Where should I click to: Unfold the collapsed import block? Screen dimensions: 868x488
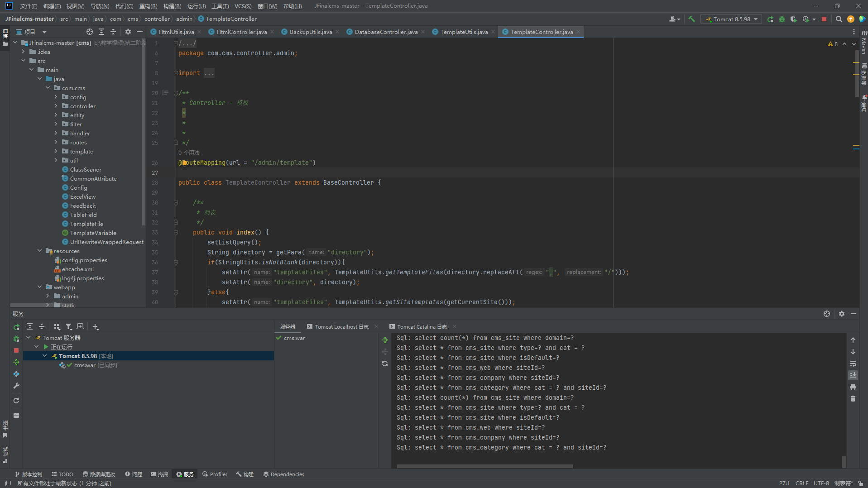click(176, 73)
